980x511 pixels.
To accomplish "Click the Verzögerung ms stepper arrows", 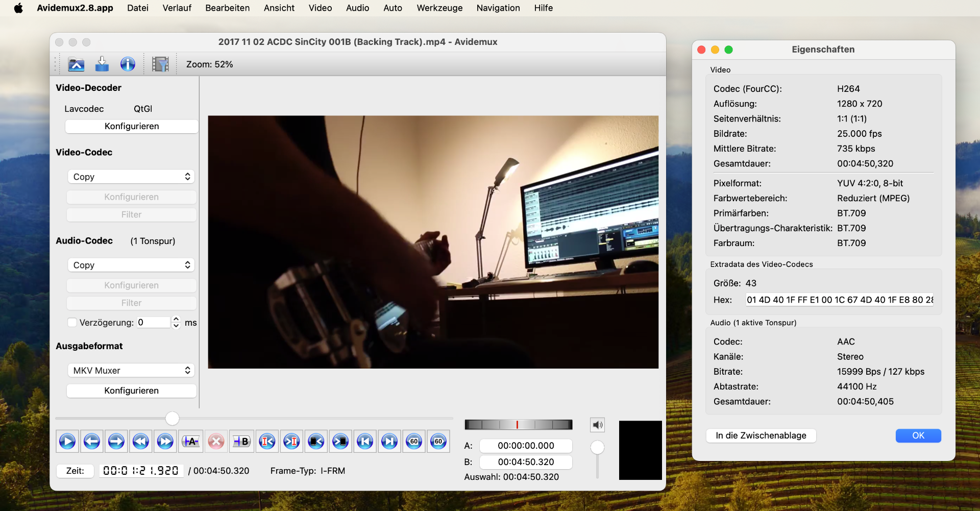I will click(176, 323).
